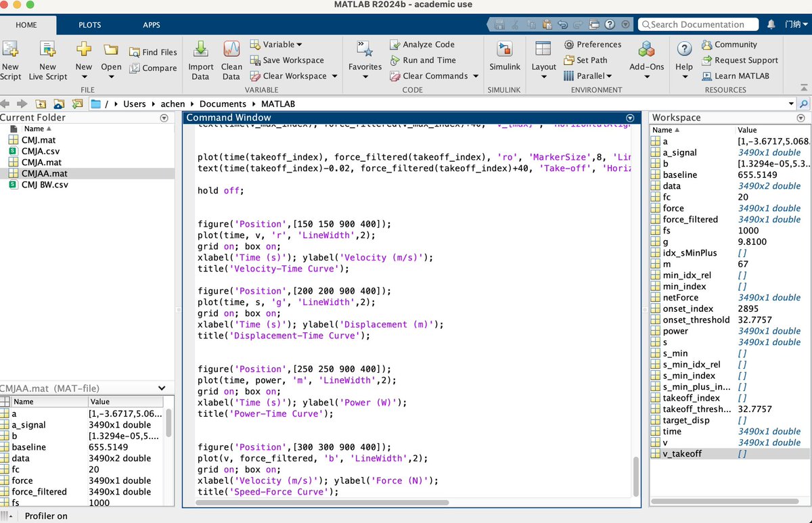Open the Workspace panel actions menu
812x523 pixels.
coord(802,118)
